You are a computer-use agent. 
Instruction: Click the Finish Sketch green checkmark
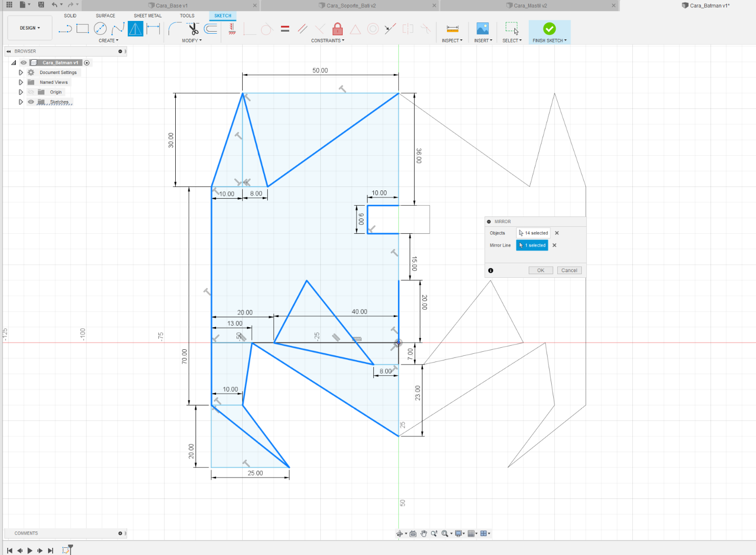pos(550,29)
